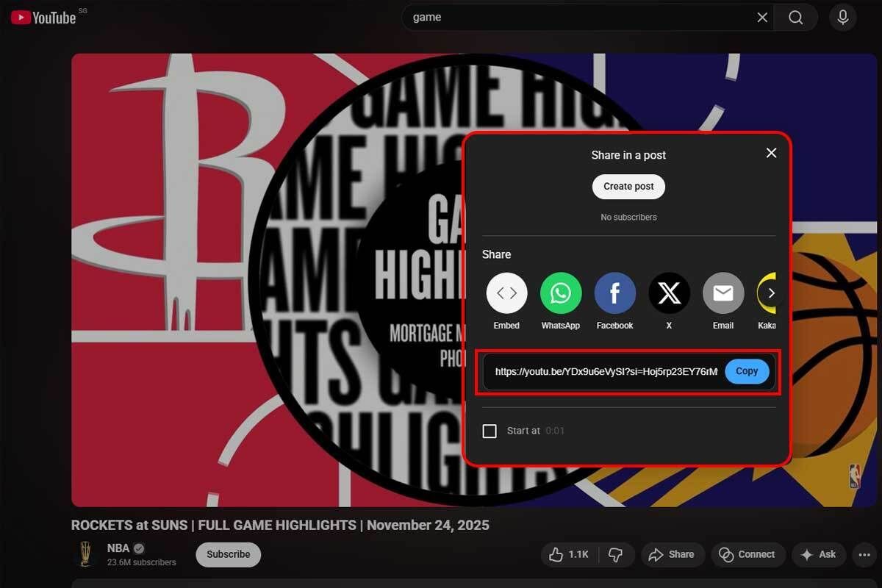Click the Create post button
882x588 pixels.
(x=628, y=187)
